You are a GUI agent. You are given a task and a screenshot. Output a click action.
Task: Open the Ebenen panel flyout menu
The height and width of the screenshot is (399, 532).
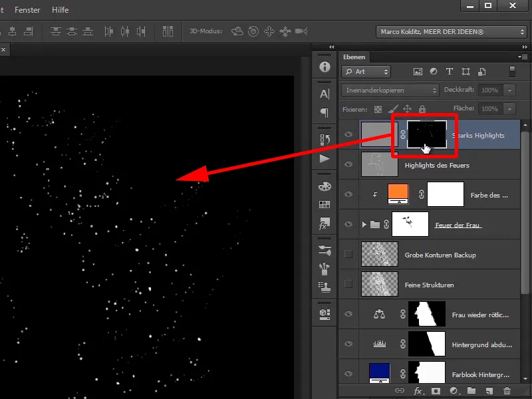523,57
